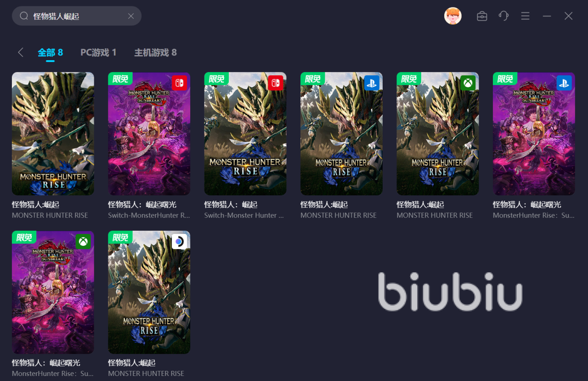Viewport: 588px width, 381px height.
Task: Click the Switch icon on Sunbreak cover
Action: [180, 83]
